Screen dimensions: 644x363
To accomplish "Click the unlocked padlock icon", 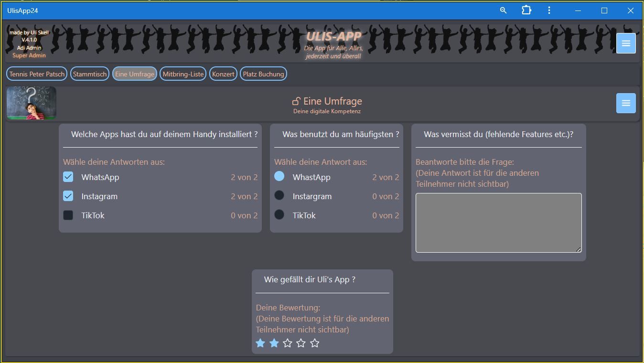I will (296, 101).
